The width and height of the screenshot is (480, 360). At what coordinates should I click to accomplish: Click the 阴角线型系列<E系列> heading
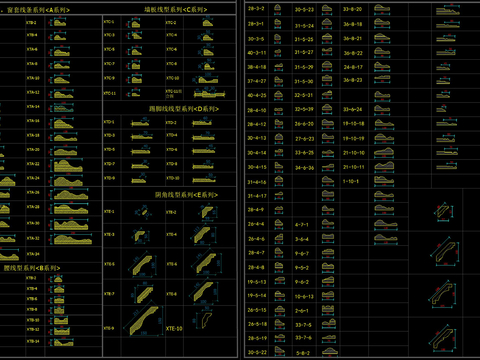point(186,195)
